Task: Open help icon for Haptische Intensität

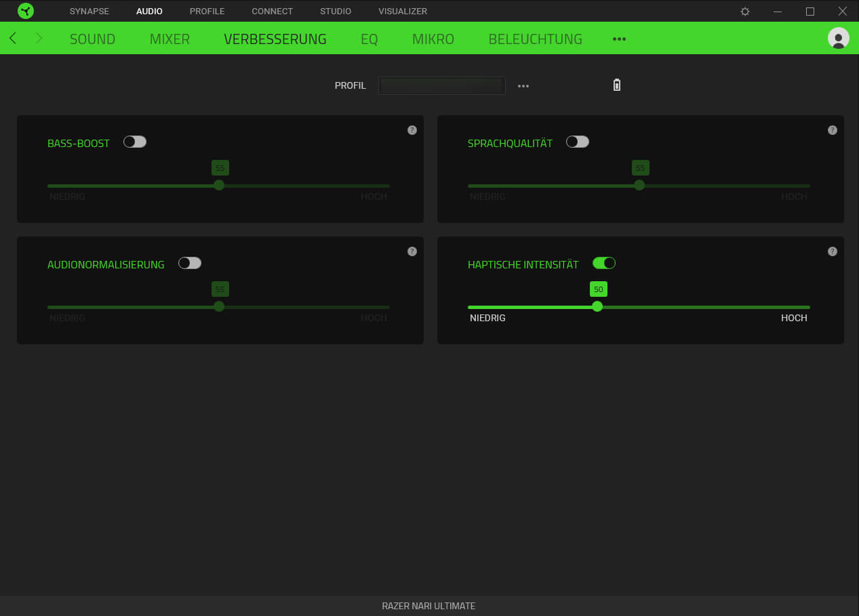Action: [832, 251]
